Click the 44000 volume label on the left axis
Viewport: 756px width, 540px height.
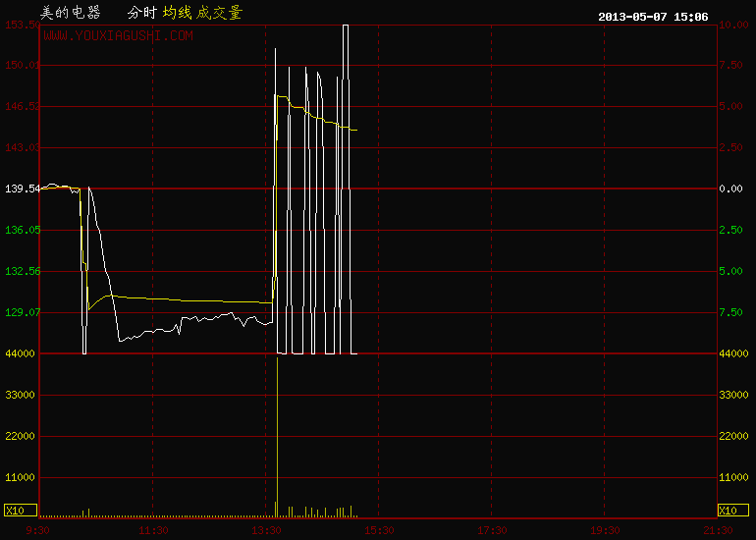click(20, 353)
